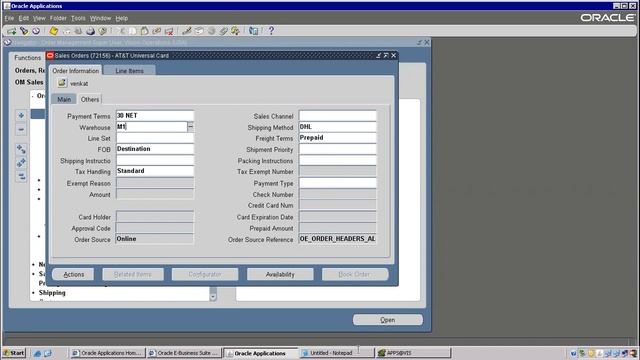Click the FOB field showing Destination
The image size is (640, 360).
pyautogui.click(x=155, y=149)
